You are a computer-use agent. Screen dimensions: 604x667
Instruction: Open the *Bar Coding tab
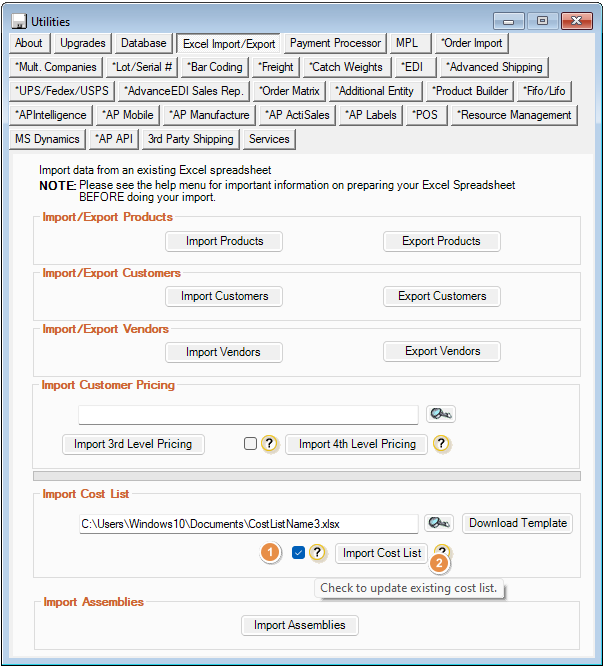point(215,67)
